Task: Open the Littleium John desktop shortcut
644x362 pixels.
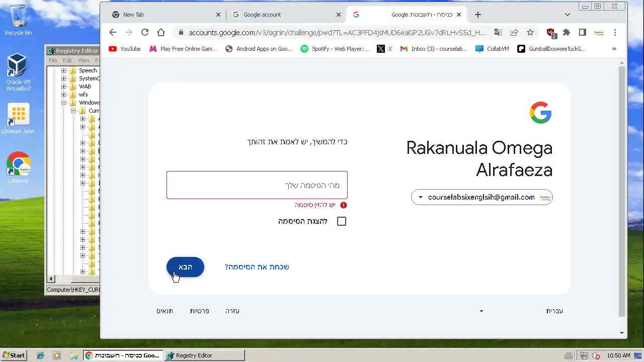Action: (18, 119)
